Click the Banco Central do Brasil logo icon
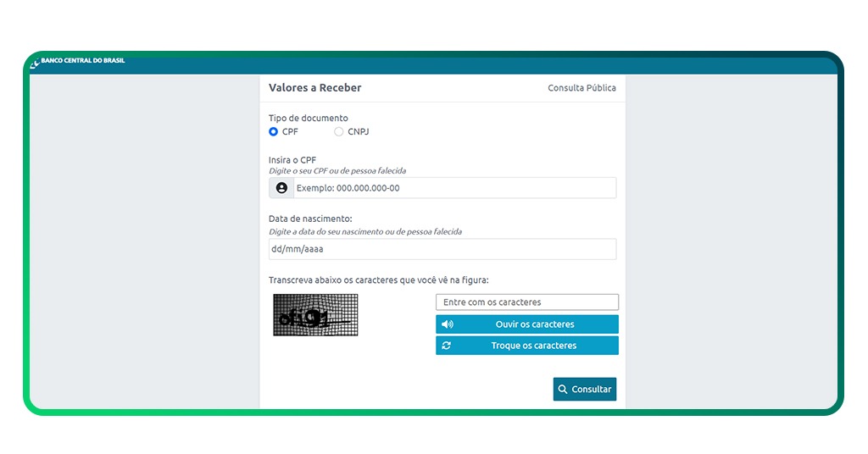This screenshot has height=454, width=868. (35, 64)
